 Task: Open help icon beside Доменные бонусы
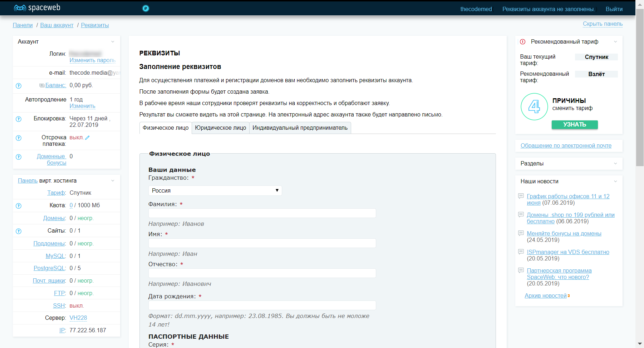coord(19,157)
